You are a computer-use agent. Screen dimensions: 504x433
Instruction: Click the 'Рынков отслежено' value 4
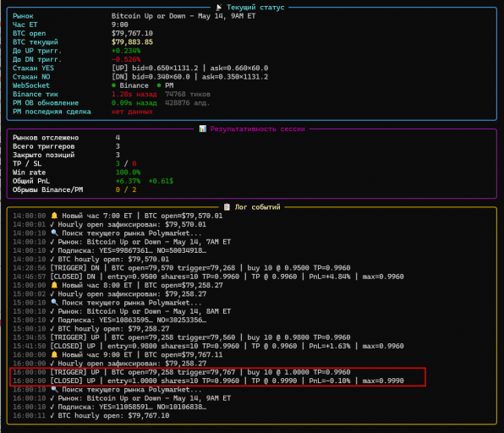118,138
